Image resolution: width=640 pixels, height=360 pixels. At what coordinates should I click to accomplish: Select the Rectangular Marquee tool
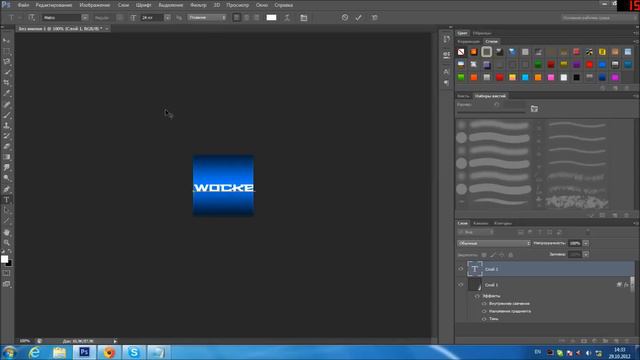(x=7, y=51)
